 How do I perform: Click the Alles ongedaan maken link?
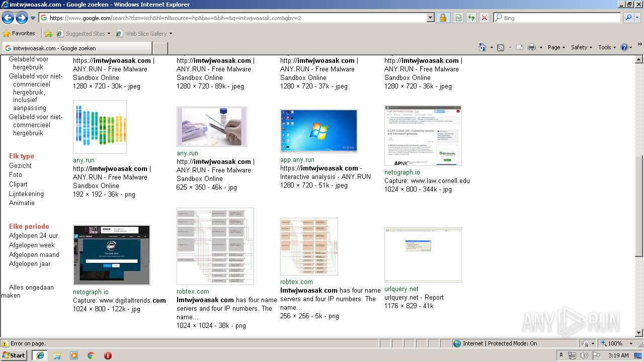click(28, 291)
